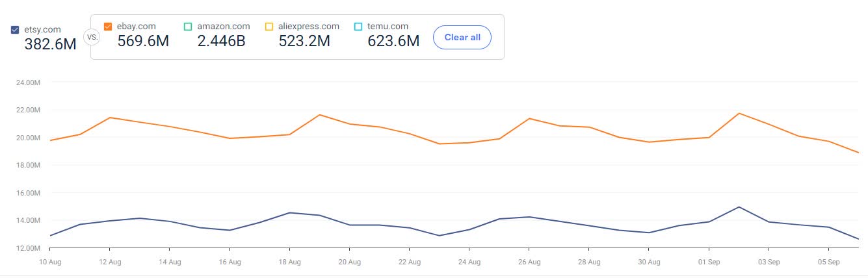Click the 26 Aug x-axis date label
The height and width of the screenshot is (278, 868).
529,262
